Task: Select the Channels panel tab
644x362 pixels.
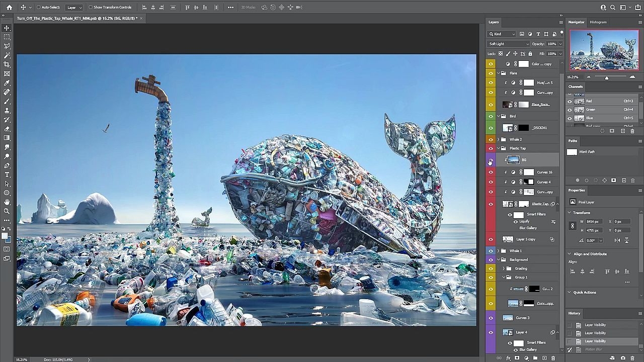Action: (576, 86)
